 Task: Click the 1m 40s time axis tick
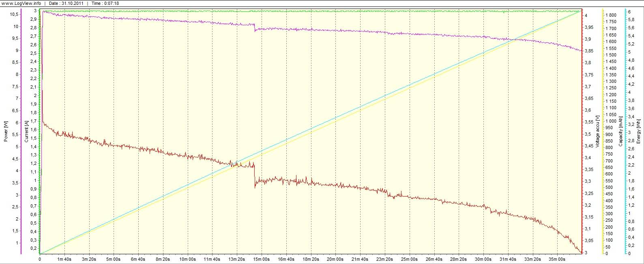pyautogui.click(x=64, y=259)
